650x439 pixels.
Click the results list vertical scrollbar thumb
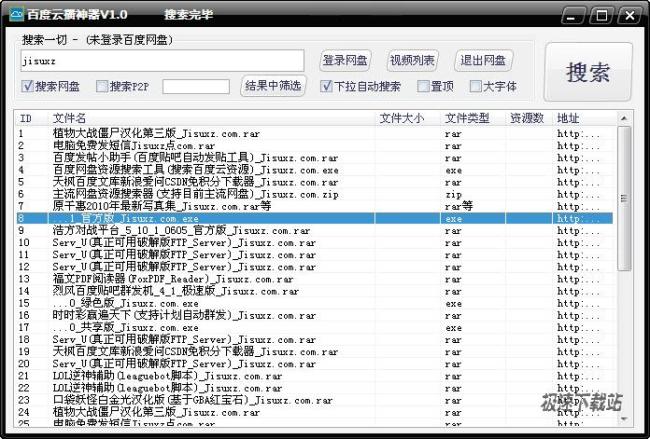624,199
